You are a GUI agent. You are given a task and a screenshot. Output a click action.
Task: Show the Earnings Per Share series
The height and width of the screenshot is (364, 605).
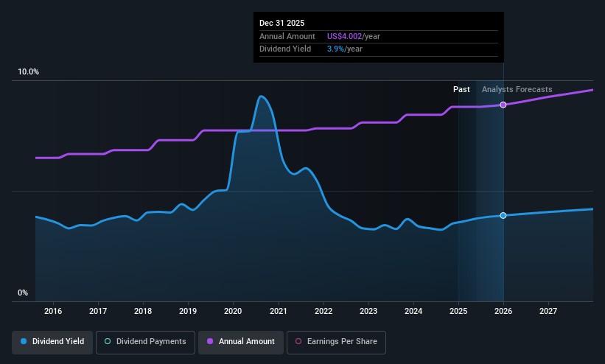pyautogui.click(x=336, y=342)
